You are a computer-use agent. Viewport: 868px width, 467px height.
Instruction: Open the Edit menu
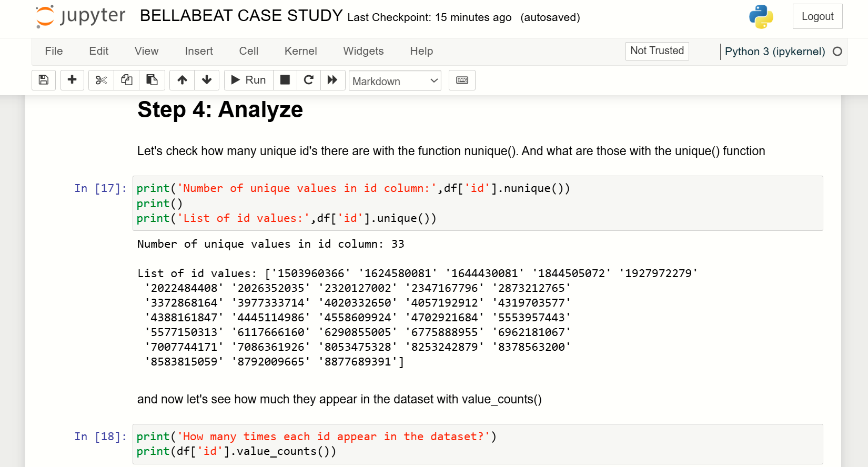click(99, 51)
